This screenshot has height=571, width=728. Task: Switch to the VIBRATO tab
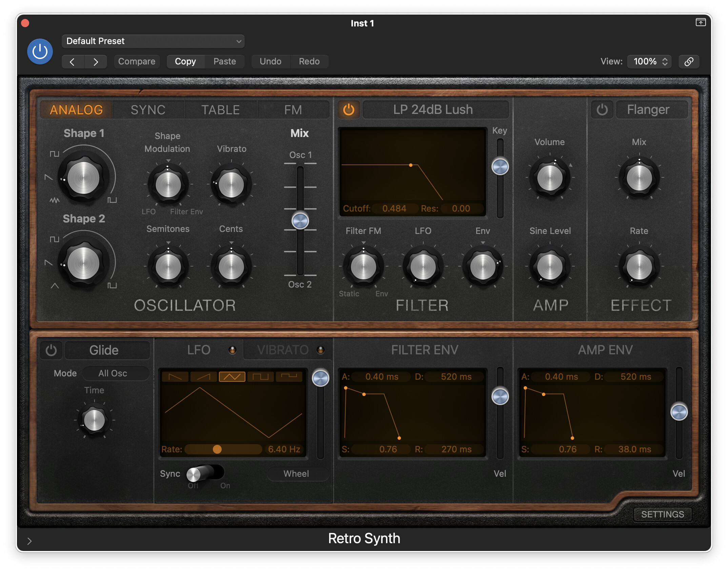coord(287,350)
